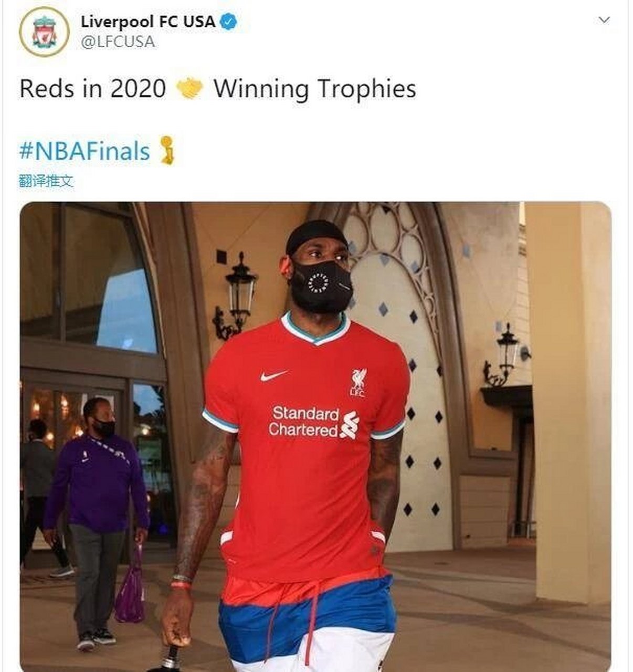Click the Standard Chartered sponsor logo
Screen dimensions: 633x672
pos(314,422)
